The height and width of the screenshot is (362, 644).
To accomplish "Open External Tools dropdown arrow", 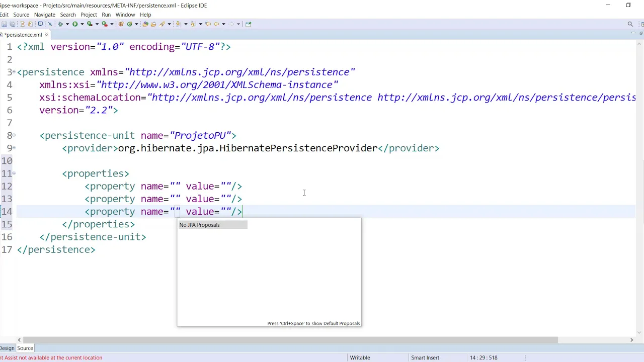I will click(x=112, y=24).
